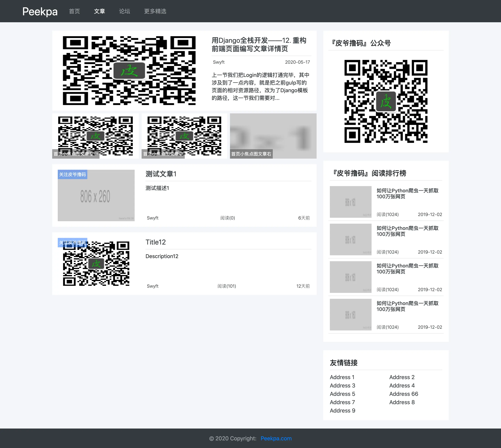Switch to the 文章 nav item
This screenshot has height=448, width=501.
(100, 11)
